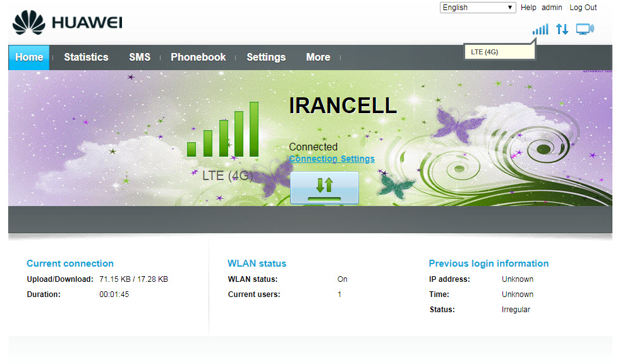Click the Upload/Download label
The image size is (620, 364).
tap(60, 279)
